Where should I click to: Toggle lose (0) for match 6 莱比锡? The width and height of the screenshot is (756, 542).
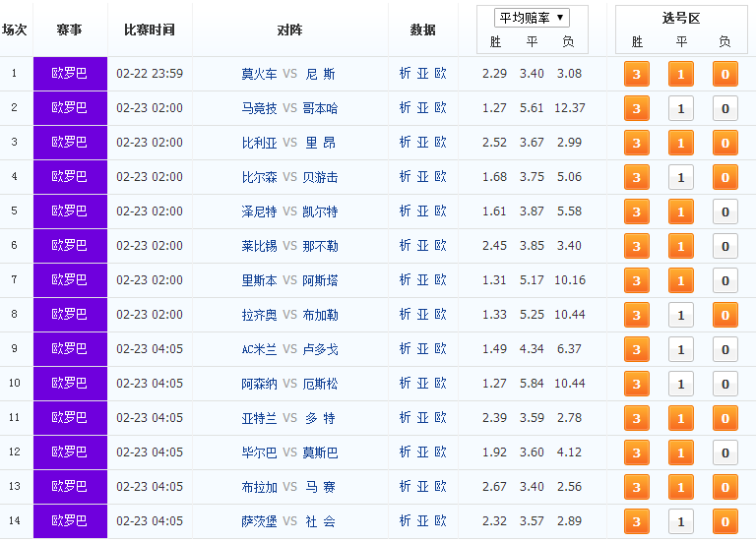point(725,246)
